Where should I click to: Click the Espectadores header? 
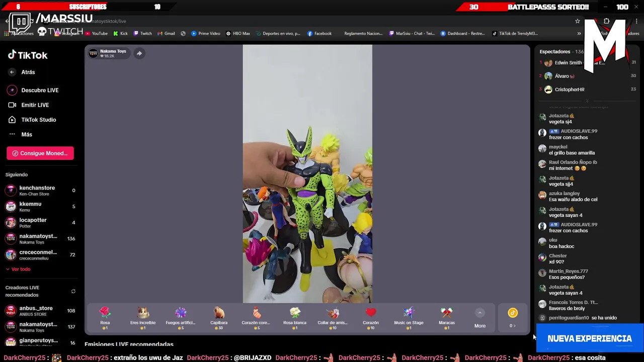click(554, 51)
